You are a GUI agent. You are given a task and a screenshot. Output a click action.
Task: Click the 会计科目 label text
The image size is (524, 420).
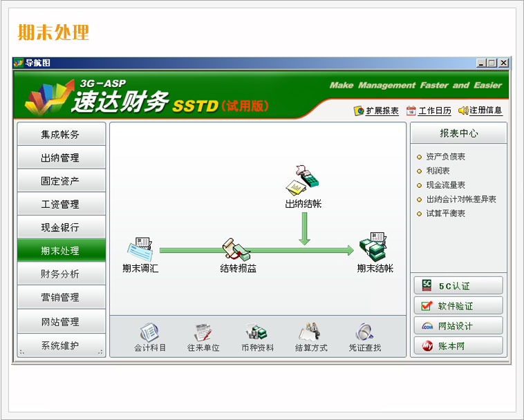tap(150, 348)
